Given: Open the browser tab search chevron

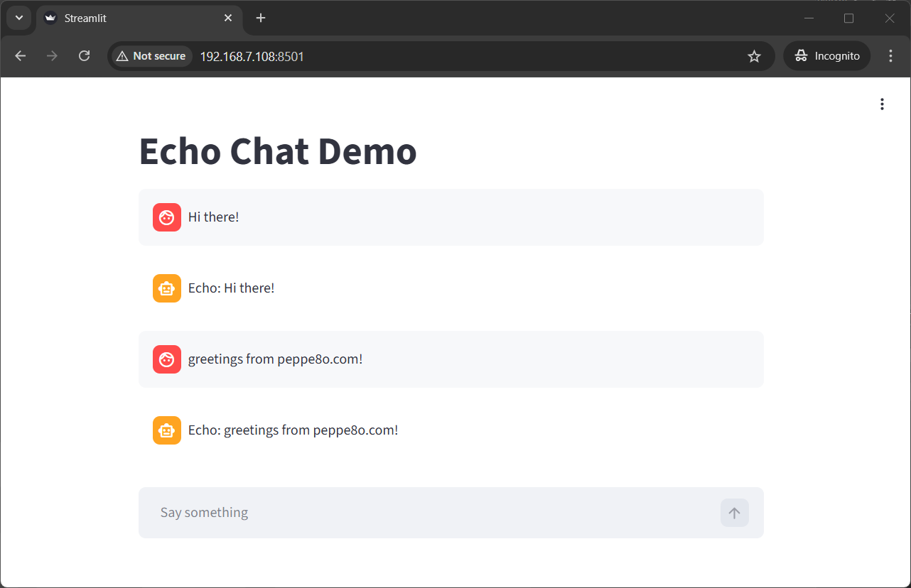Looking at the screenshot, I should pos(18,18).
